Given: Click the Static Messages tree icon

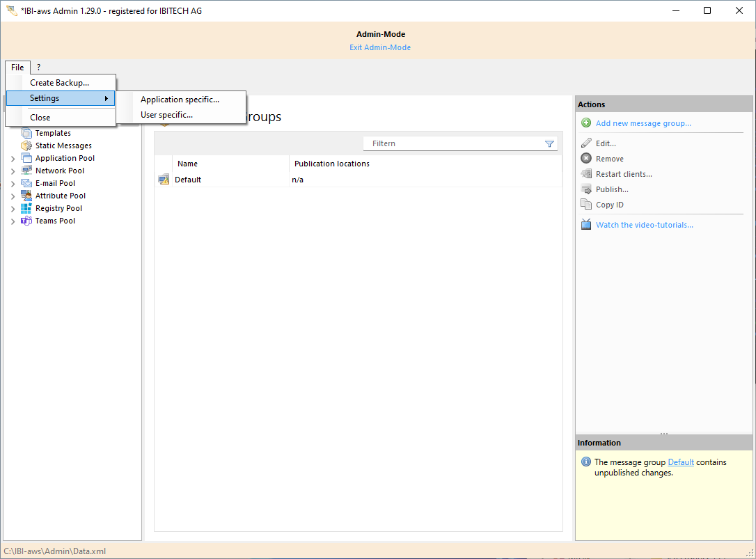Looking at the screenshot, I should (x=26, y=145).
